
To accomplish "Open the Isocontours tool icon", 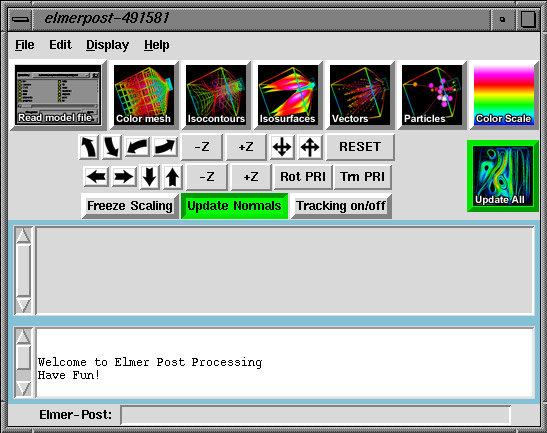I will [x=216, y=95].
